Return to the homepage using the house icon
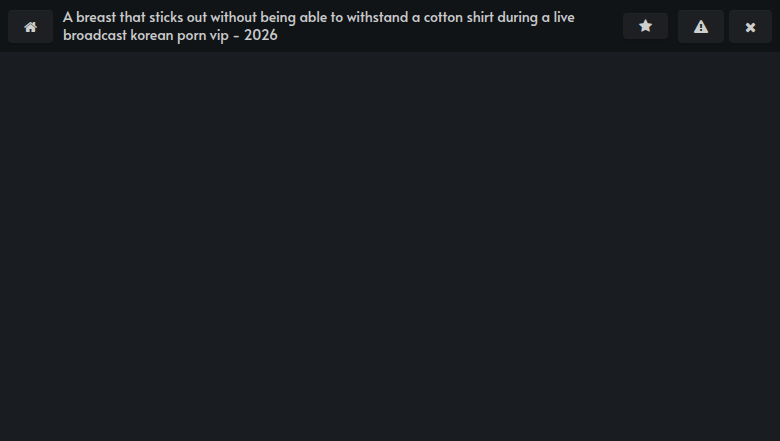The image size is (780, 441). 30,27
